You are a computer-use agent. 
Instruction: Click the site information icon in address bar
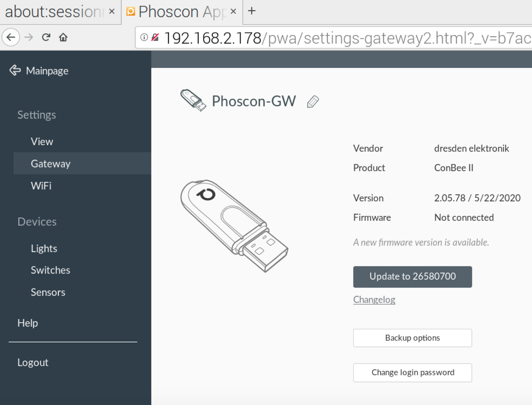click(x=144, y=37)
